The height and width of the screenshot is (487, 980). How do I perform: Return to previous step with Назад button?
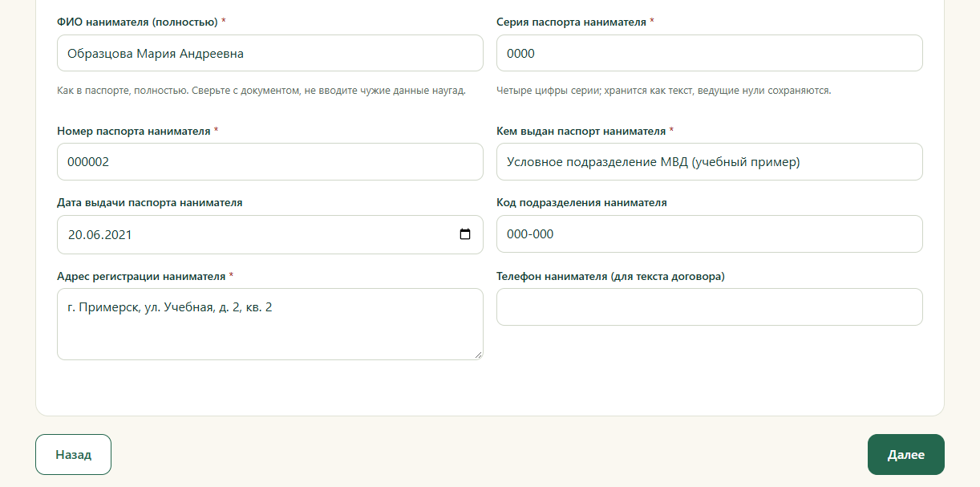click(73, 455)
